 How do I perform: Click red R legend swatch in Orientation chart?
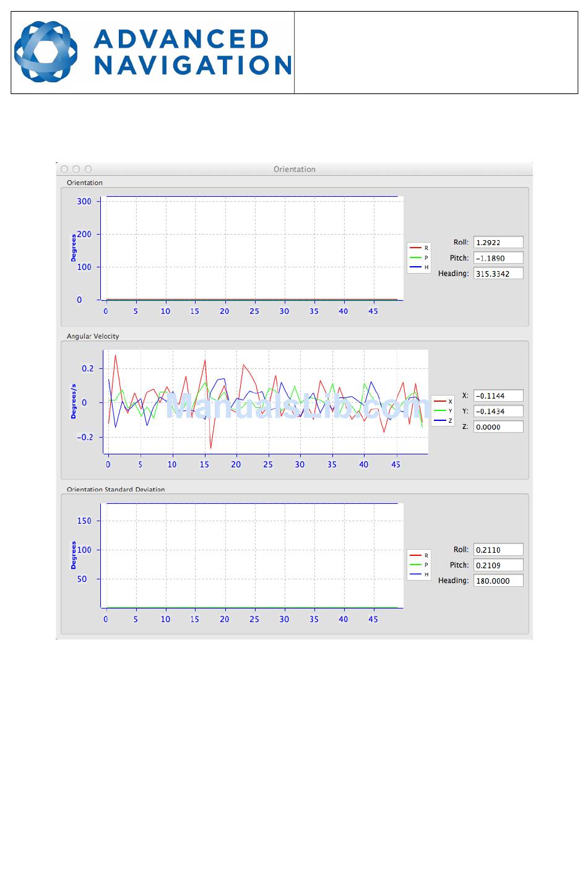pyautogui.click(x=415, y=248)
